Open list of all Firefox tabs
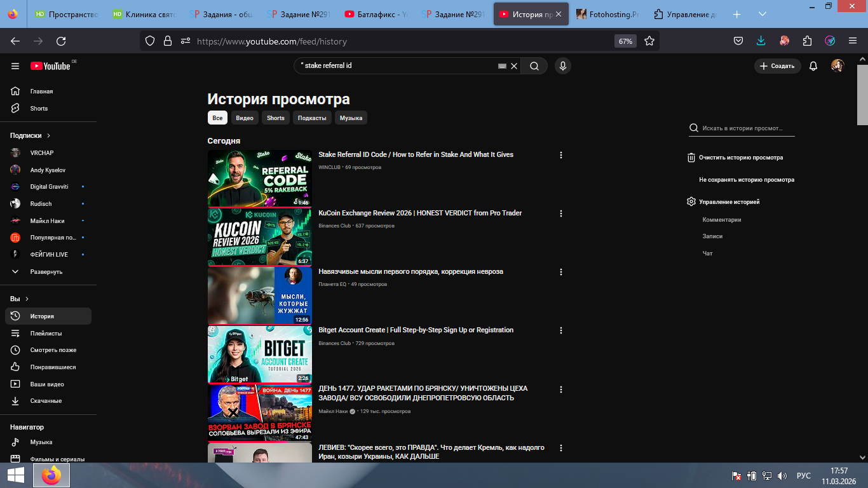This screenshot has width=868, height=488. [x=763, y=14]
